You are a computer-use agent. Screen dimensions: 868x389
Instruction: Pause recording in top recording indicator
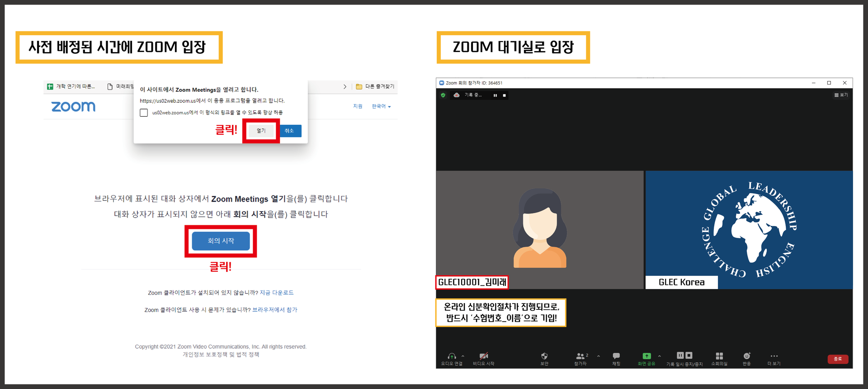click(x=495, y=95)
